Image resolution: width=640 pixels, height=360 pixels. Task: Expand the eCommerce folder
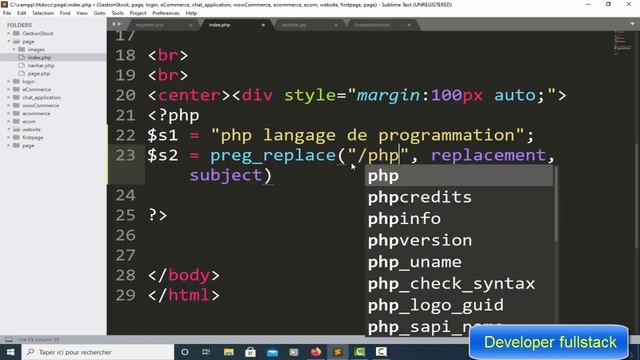9,89
